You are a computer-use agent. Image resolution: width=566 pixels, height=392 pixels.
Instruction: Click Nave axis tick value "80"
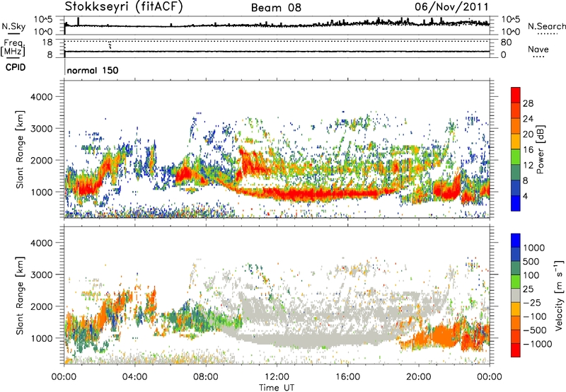pyautogui.click(x=506, y=42)
